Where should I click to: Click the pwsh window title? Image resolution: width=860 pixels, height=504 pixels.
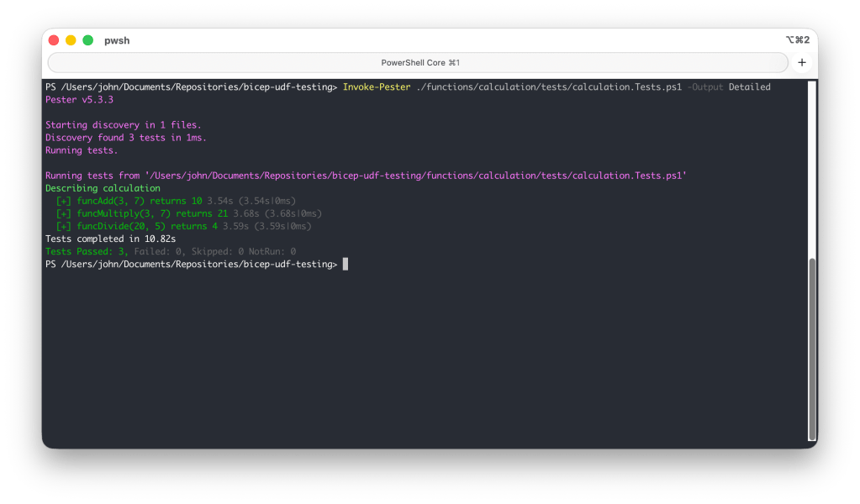[x=117, y=40]
